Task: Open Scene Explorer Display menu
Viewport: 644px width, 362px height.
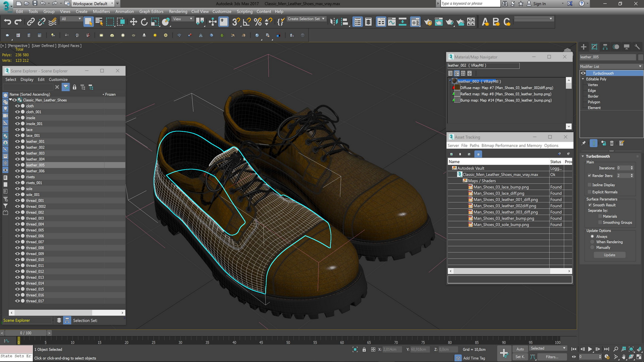Action: 27,79
